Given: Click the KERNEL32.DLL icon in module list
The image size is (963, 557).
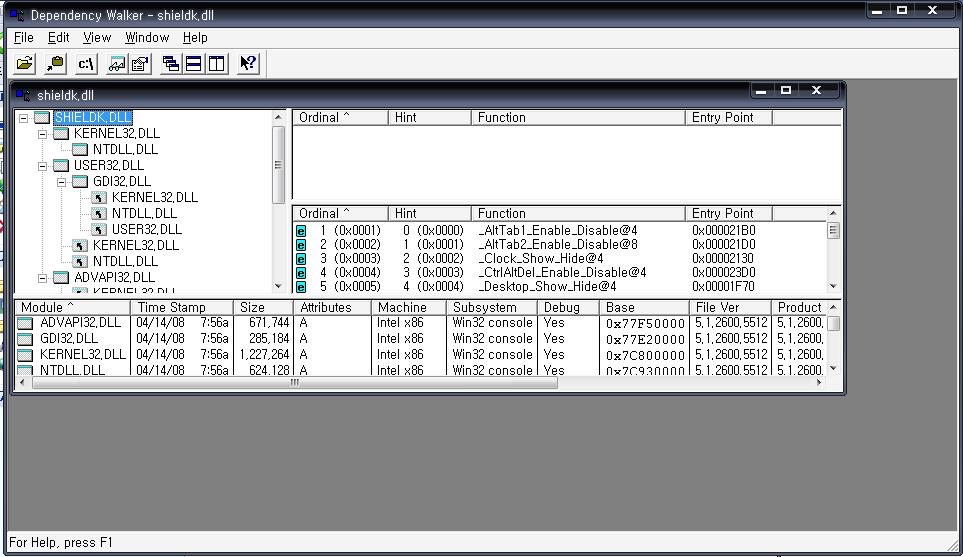Looking at the screenshot, I should pyautogui.click(x=25, y=355).
